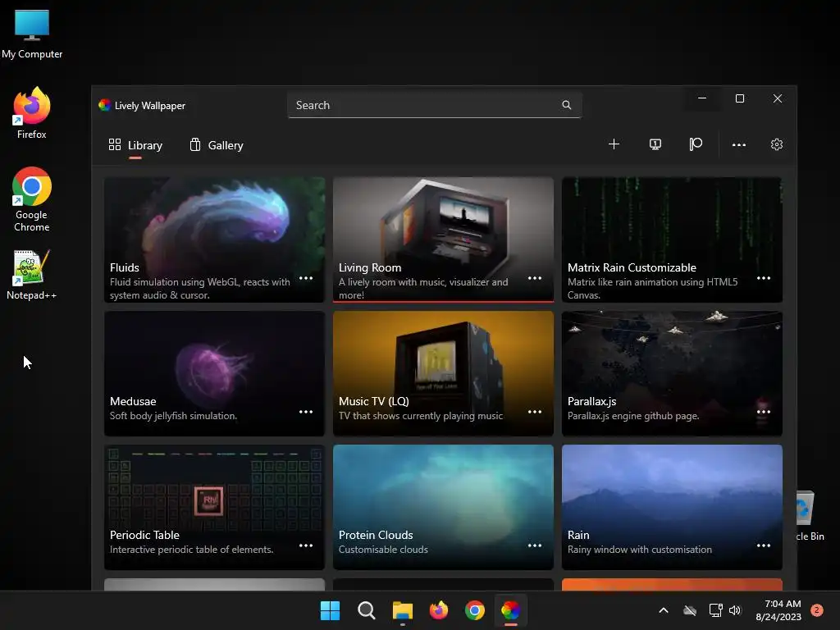
Task: Show hidden system tray icons chevron
Action: coord(663,610)
